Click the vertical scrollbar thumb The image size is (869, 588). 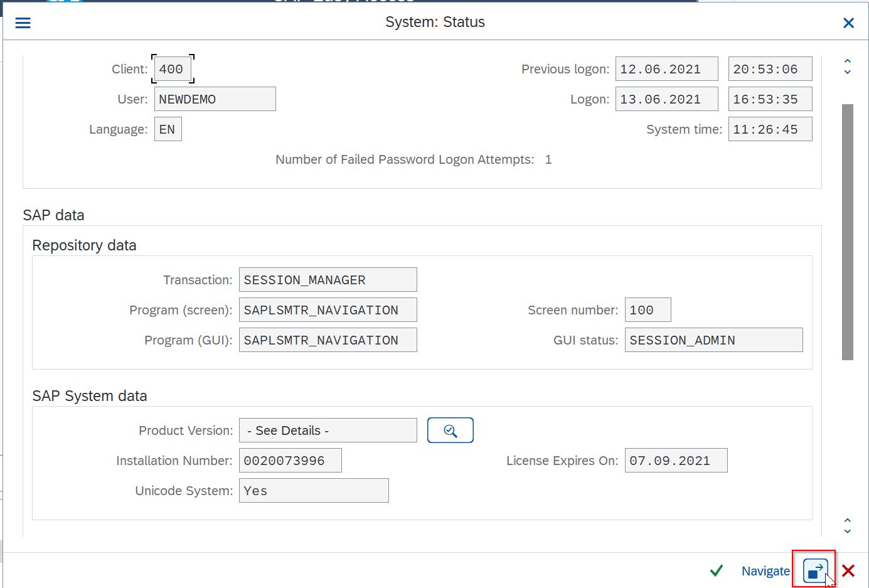click(848, 232)
